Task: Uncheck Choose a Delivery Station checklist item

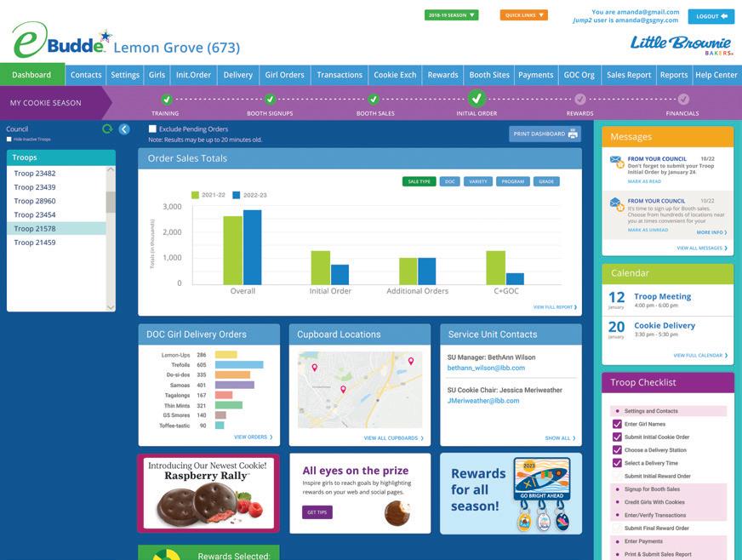Action: pyautogui.click(x=617, y=450)
